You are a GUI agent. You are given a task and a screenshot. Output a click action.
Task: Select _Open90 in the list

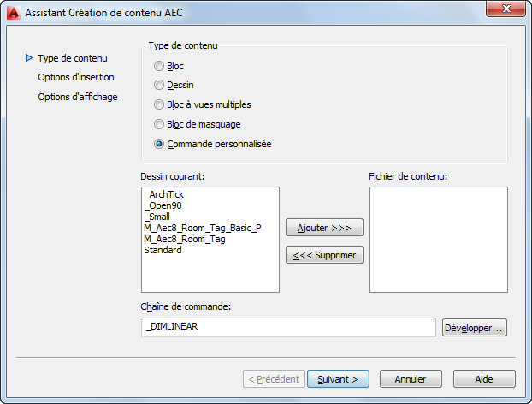163,206
